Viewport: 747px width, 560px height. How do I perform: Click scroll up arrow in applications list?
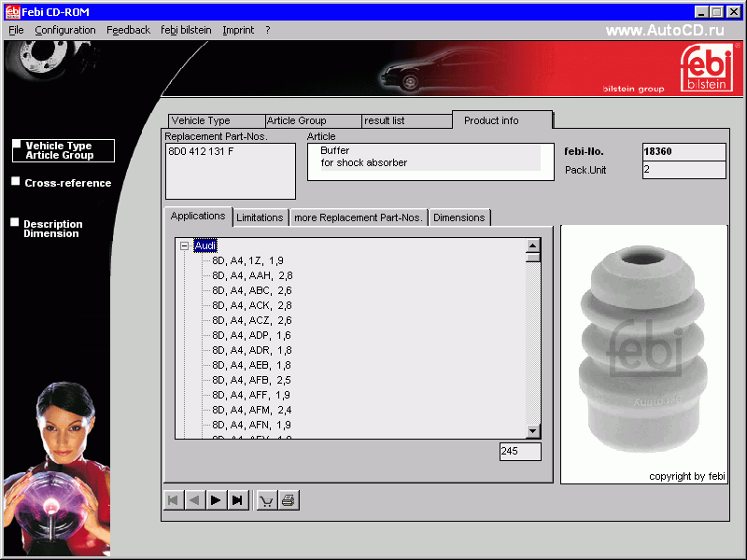[x=532, y=245]
